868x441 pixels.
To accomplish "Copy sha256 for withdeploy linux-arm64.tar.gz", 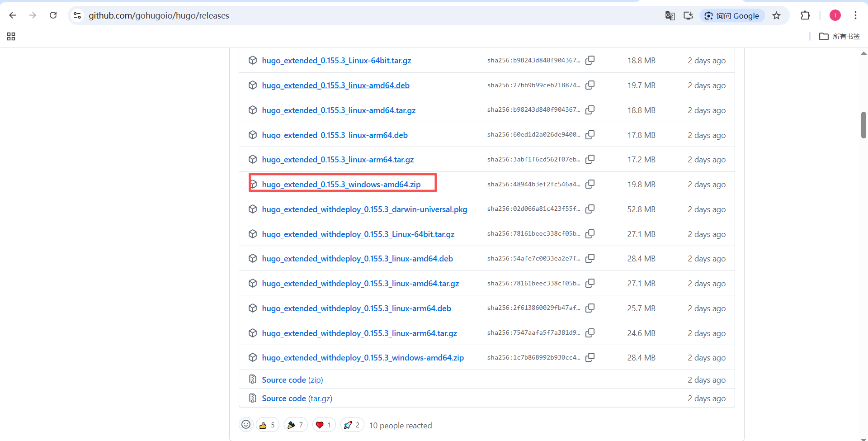I will point(590,333).
